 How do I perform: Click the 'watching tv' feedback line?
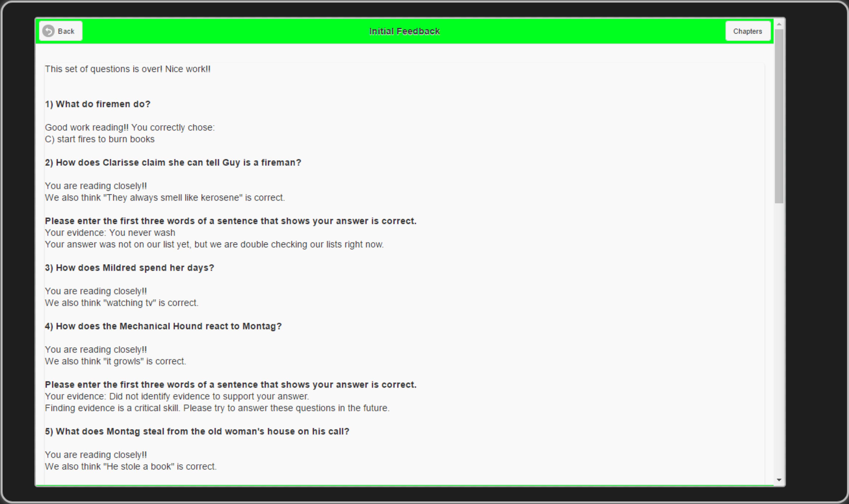click(122, 303)
